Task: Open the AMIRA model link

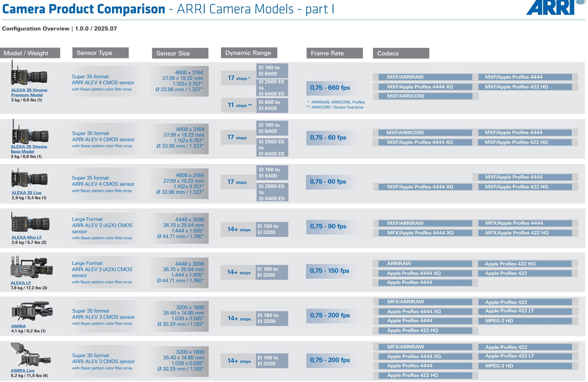Action: [18, 326]
